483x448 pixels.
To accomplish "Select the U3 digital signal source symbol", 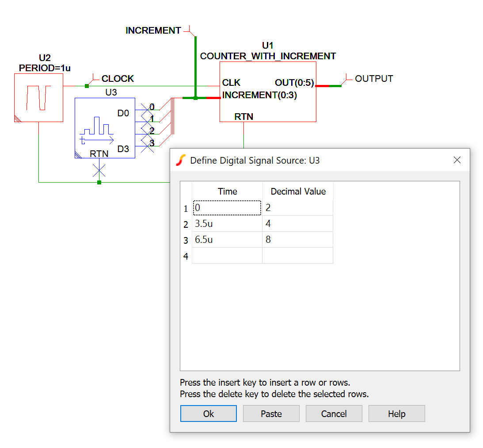I will tap(104, 128).
